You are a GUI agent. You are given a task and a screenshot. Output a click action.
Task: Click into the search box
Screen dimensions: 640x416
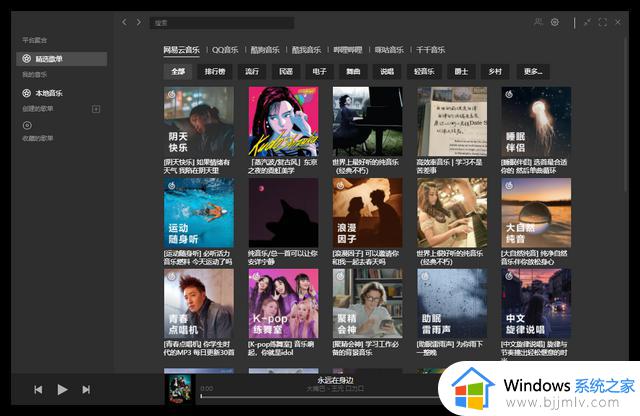coord(222,23)
